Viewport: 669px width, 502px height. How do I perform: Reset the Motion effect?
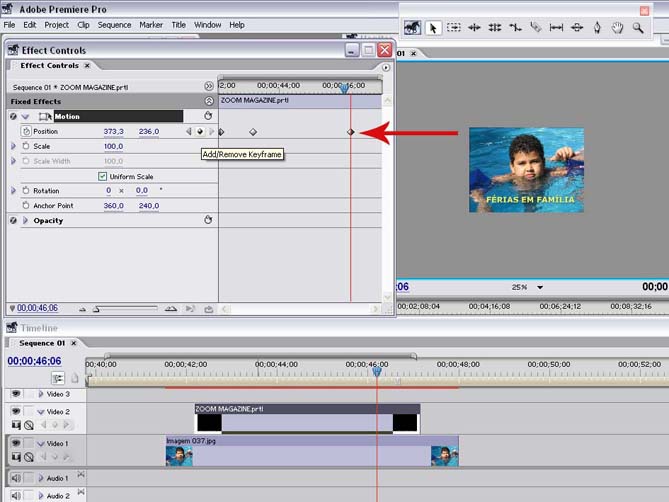(208, 117)
